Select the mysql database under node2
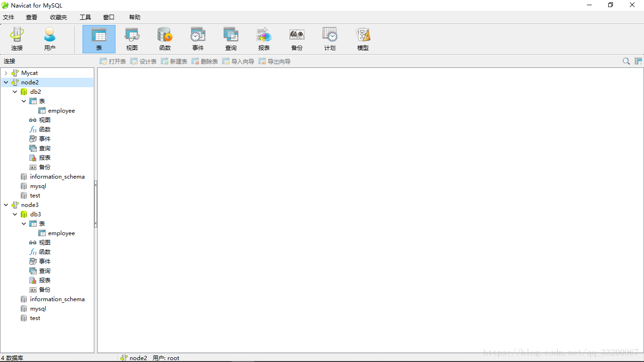Screen dimensions: 644x362 (x=38, y=186)
